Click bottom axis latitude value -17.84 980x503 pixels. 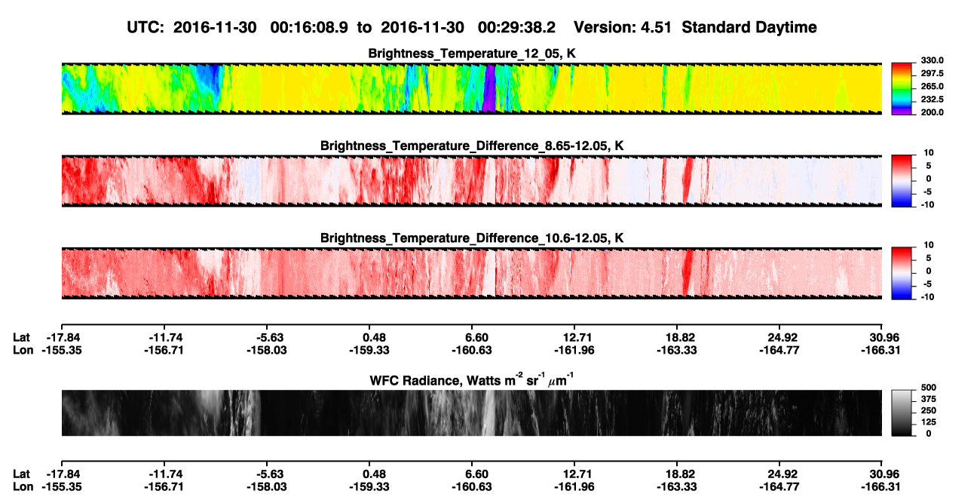tap(62, 474)
